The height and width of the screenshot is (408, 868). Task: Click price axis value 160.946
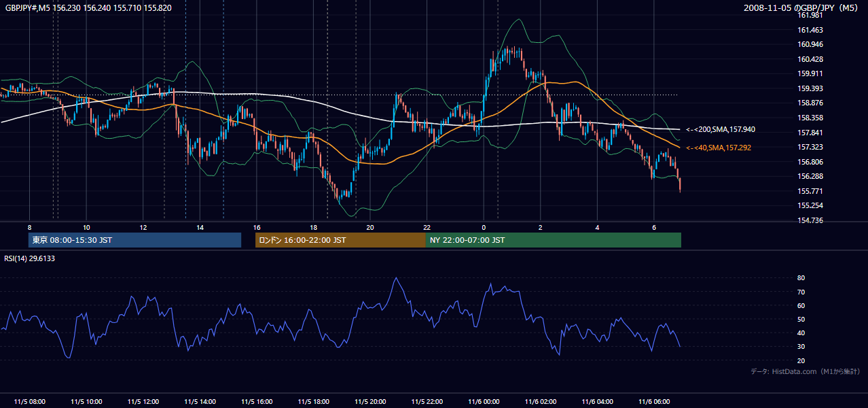point(810,45)
